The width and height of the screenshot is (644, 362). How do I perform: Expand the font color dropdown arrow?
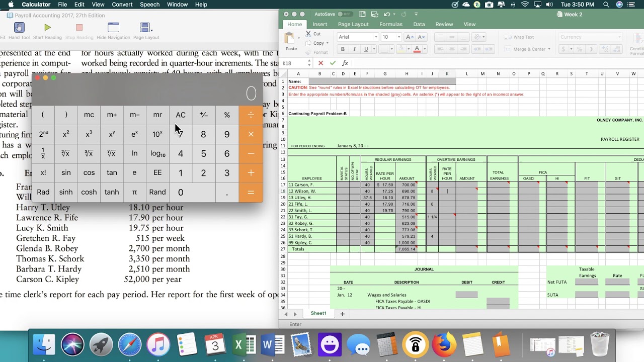coord(424,49)
